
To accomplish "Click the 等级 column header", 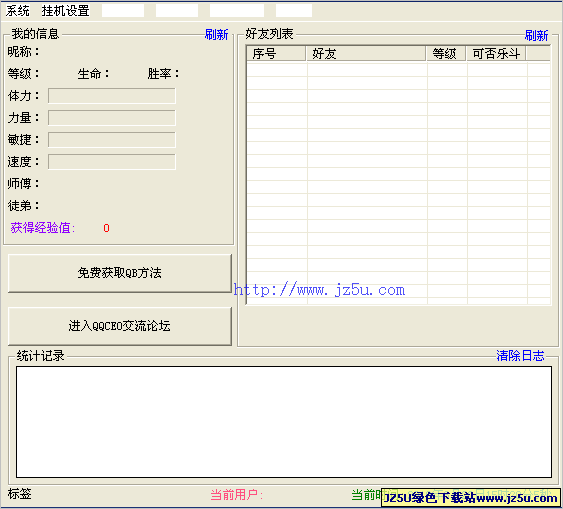I will pos(446,54).
